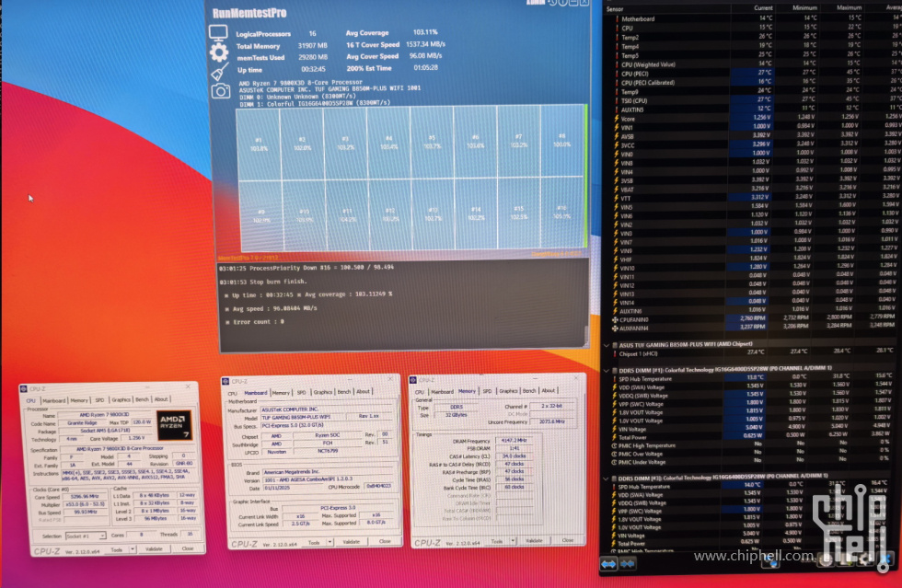Click the collapse columns arrows icon in HWiNFO
Image resolution: width=902 pixels, height=588 pixels.
coord(627,563)
